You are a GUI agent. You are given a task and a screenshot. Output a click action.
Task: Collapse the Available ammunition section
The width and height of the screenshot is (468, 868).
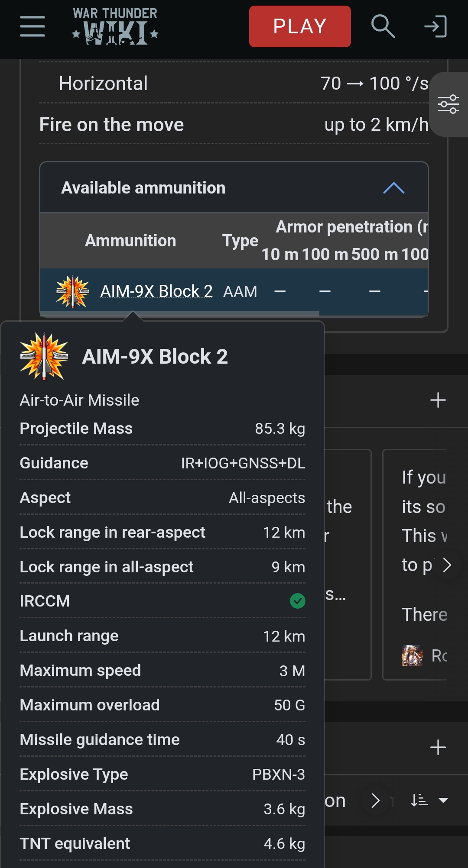pyautogui.click(x=393, y=188)
